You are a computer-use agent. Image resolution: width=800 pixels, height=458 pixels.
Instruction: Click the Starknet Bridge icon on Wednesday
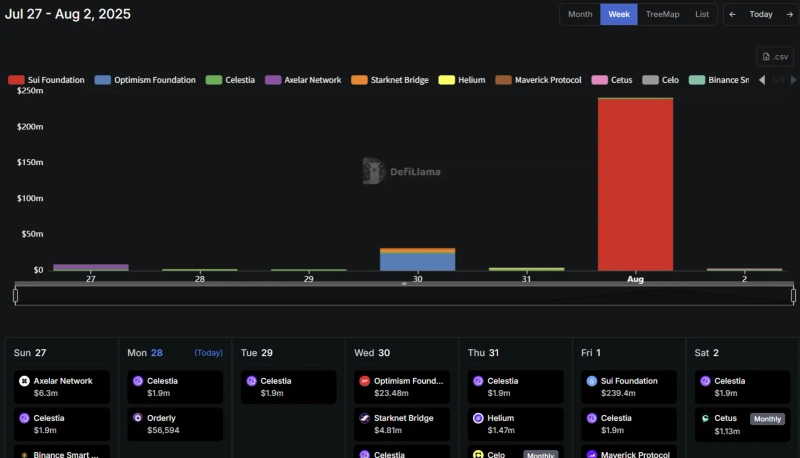pyautogui.click(x=365, y=418)
